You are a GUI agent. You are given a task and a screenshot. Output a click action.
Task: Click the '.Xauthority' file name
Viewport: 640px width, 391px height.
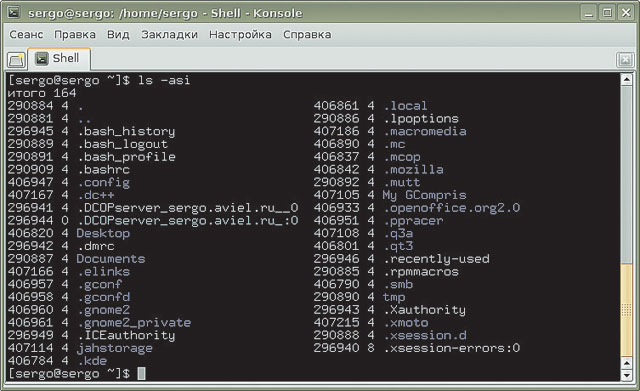point(424,310)
